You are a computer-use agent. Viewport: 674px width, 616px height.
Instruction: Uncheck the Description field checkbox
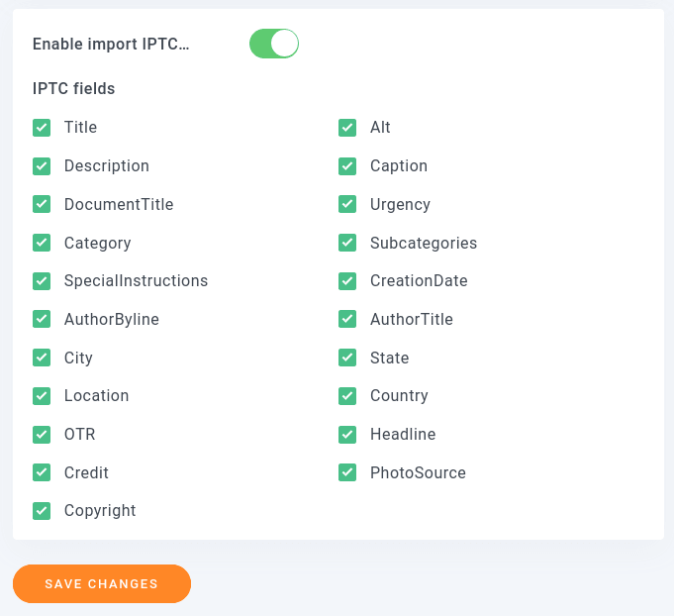tap(42, 166)
